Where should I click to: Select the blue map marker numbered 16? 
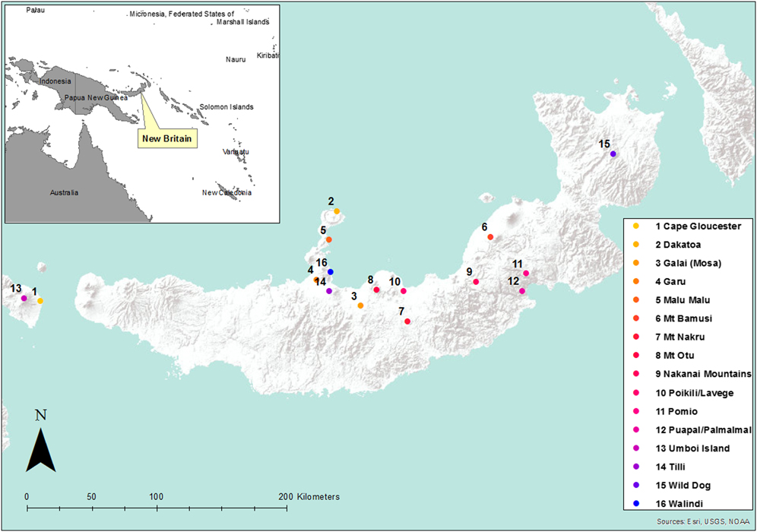[331, 272]
